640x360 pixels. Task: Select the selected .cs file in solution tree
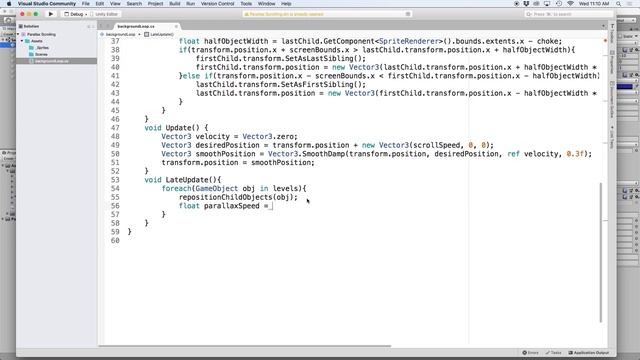point(56,61)
